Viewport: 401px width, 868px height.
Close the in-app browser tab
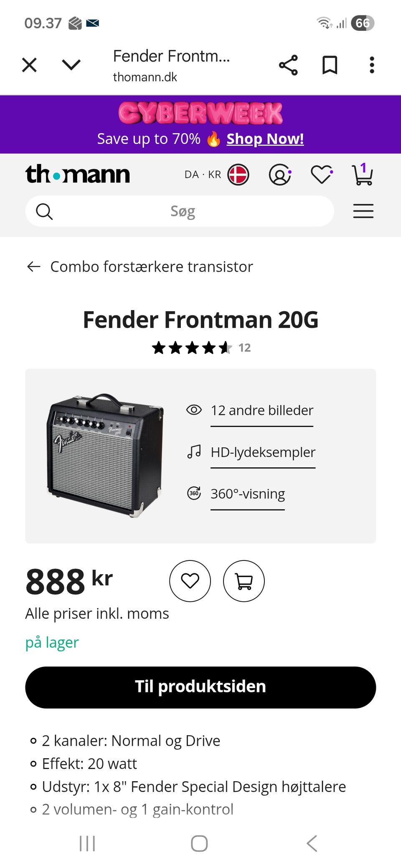tap(29, 65)
